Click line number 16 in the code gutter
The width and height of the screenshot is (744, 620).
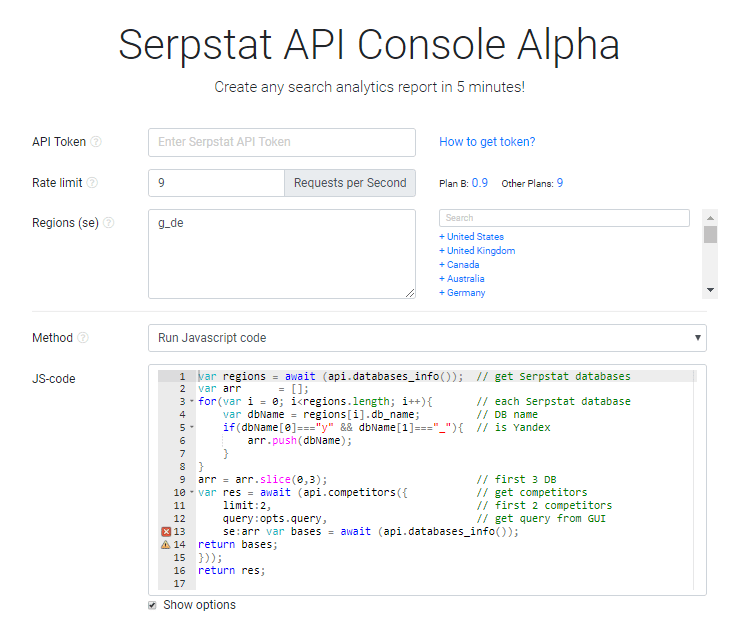(179, 570)
